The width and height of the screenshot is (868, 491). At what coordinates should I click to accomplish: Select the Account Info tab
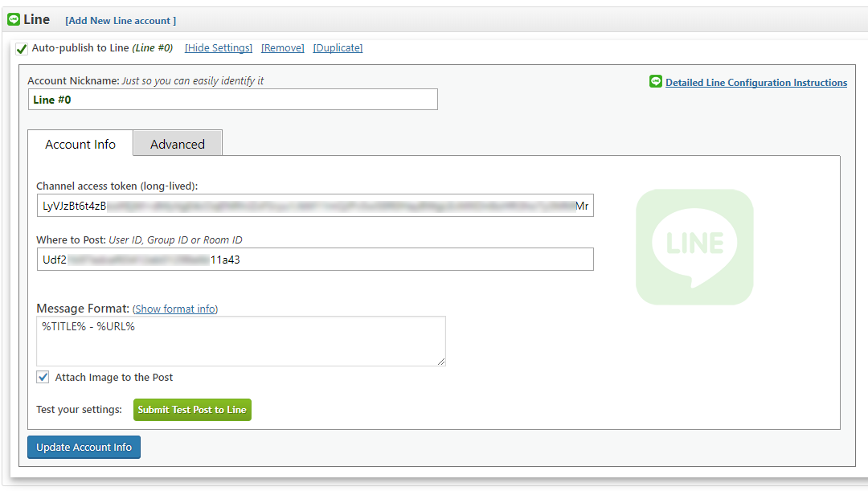pyautogui.click(x=80, y=144)
